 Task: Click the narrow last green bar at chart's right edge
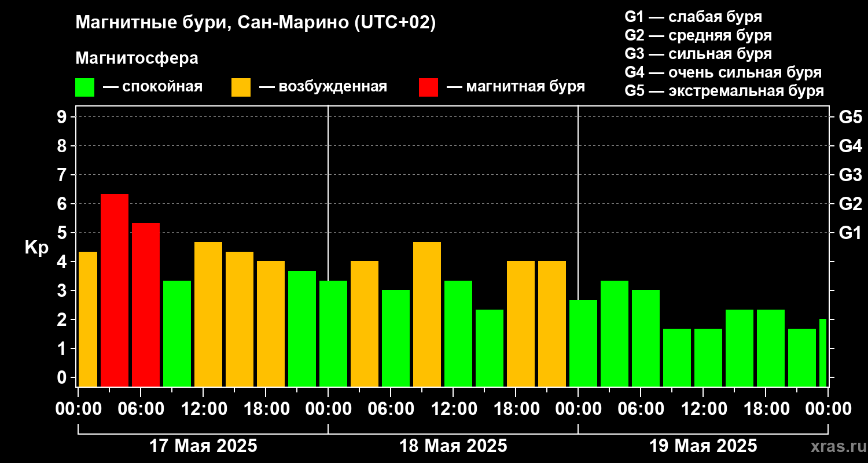point(823,352)
